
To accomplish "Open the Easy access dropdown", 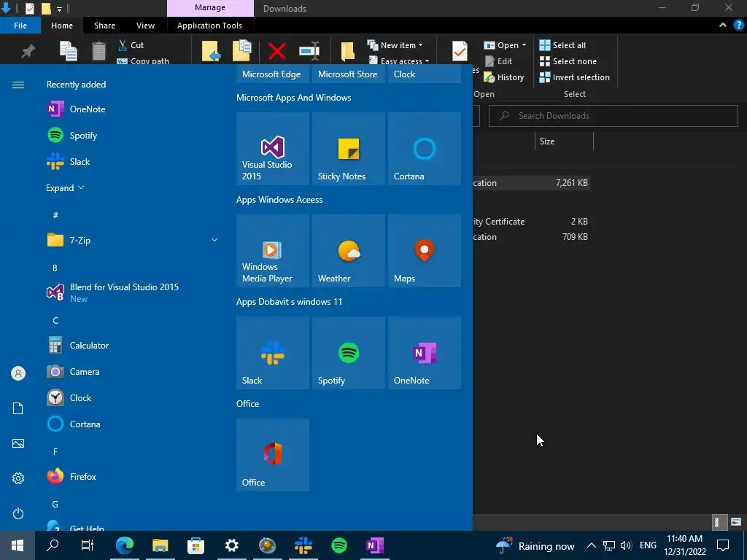I will 399,60.
